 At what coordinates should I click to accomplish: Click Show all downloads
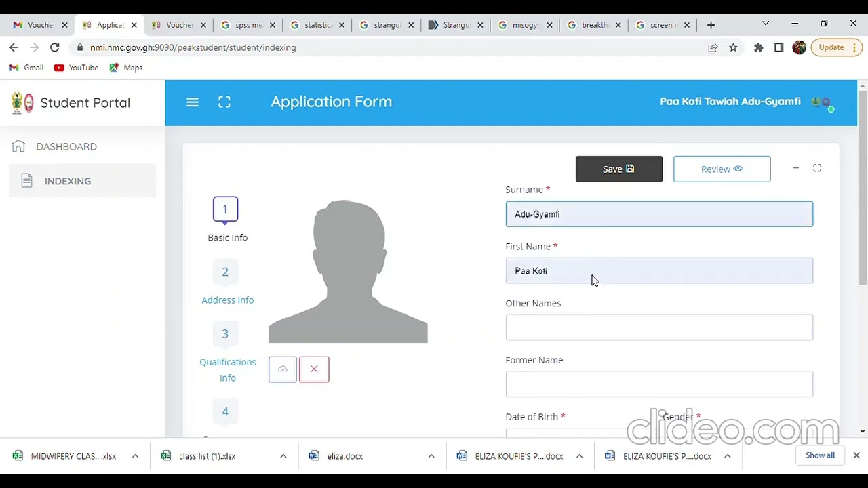(820, 455)
